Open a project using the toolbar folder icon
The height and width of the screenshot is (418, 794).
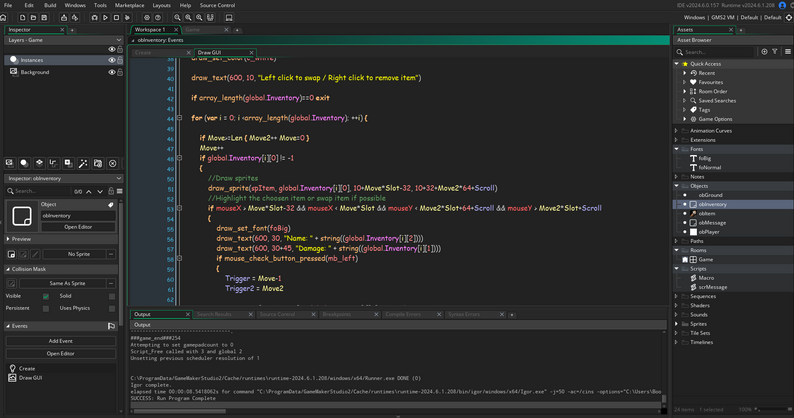coord(33,17)
